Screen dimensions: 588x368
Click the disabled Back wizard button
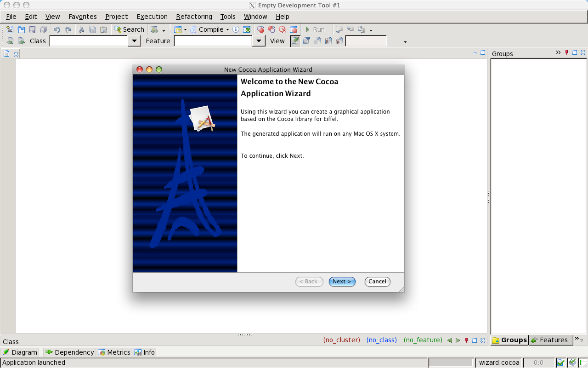coord(309,282)
